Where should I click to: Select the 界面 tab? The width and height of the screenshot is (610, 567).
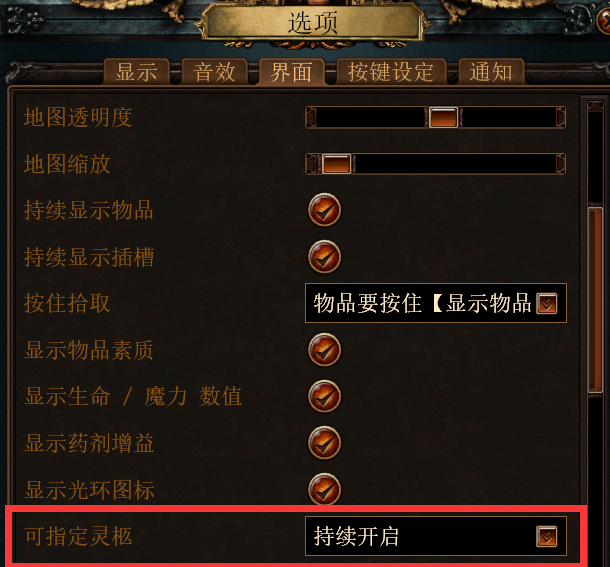291,72
